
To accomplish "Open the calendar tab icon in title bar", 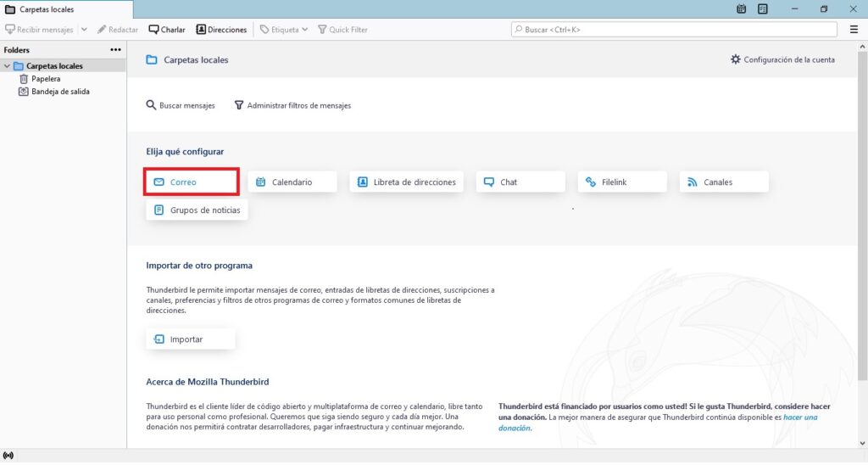I will (x=741, y=8).
